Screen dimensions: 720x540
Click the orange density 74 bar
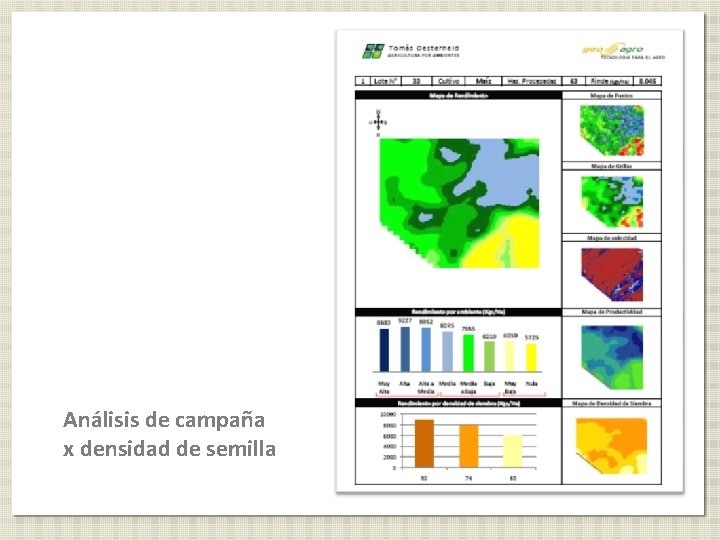click(x=468, y=446)
